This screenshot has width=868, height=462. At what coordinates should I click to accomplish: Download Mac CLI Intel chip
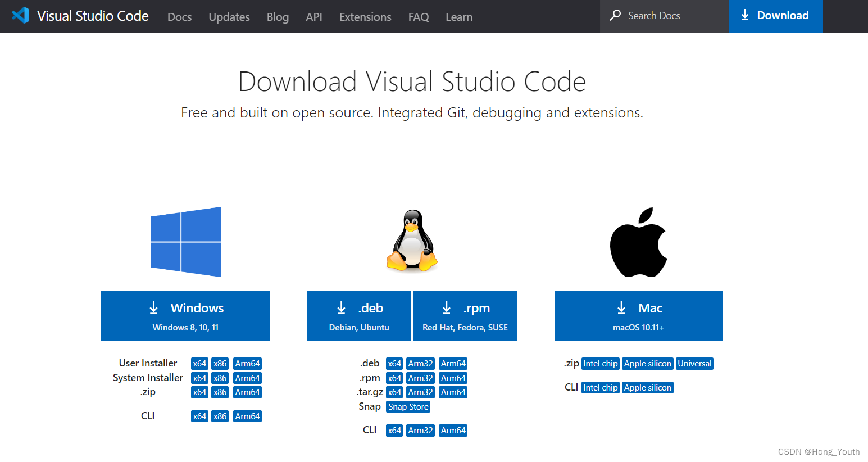point(601,388)
